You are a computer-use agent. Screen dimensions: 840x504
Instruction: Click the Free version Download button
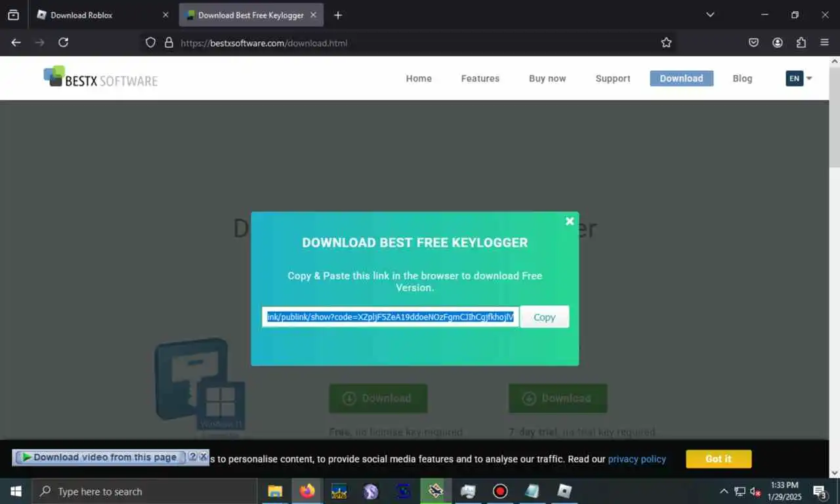tap(378, 398)
